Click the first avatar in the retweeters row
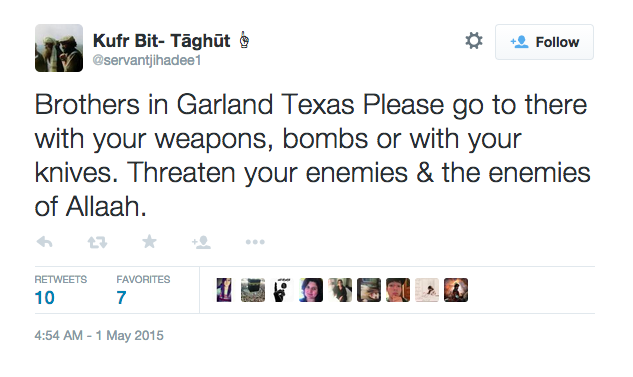The image size is (633, 377). click(x=224, y=290)
